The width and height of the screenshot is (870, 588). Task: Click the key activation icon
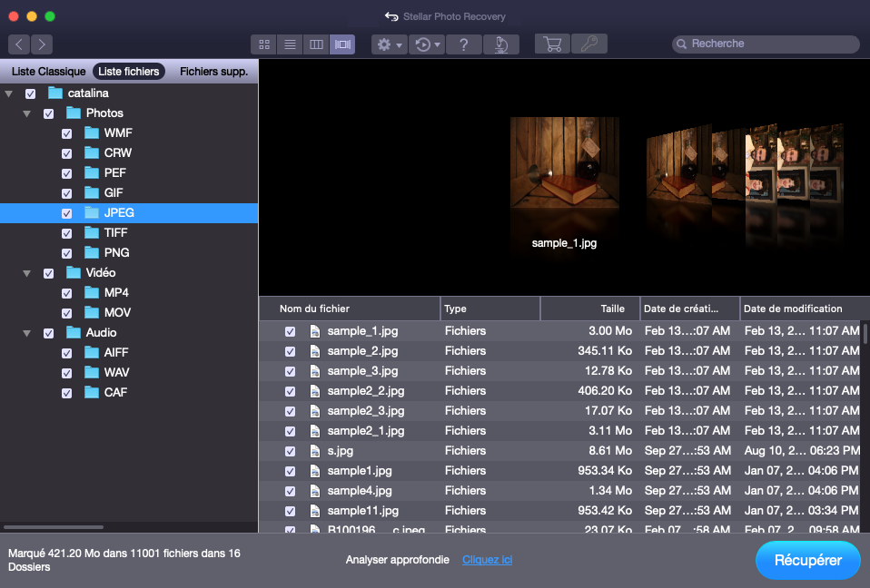coord(589,44)
